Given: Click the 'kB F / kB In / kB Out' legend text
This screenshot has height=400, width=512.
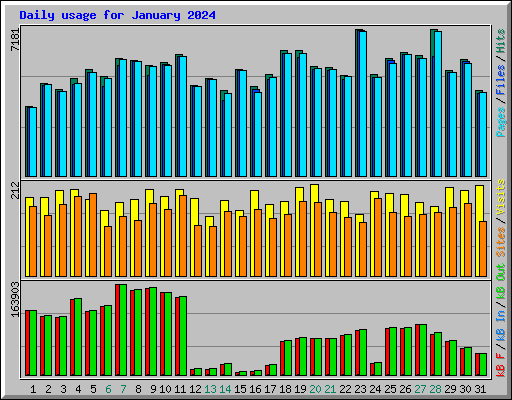Looking at the screenshot, I should pos(501,320).
